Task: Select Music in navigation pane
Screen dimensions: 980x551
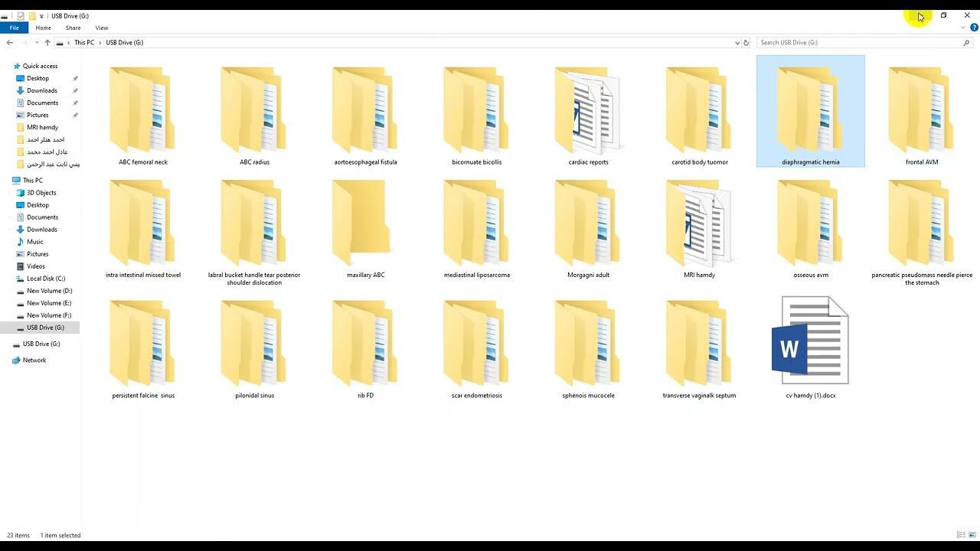Action: point(35,242)
